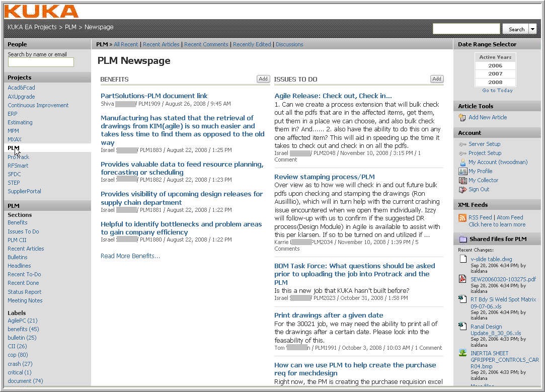Click the Add New Article icon
This screenshot has width=545, height=392.
pos(462,117)
